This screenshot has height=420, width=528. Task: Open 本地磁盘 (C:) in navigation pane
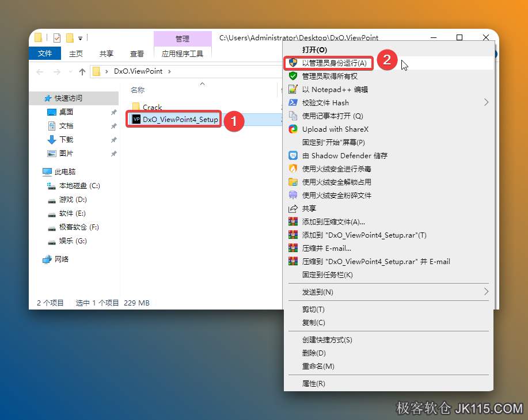[x=79, y=185]
